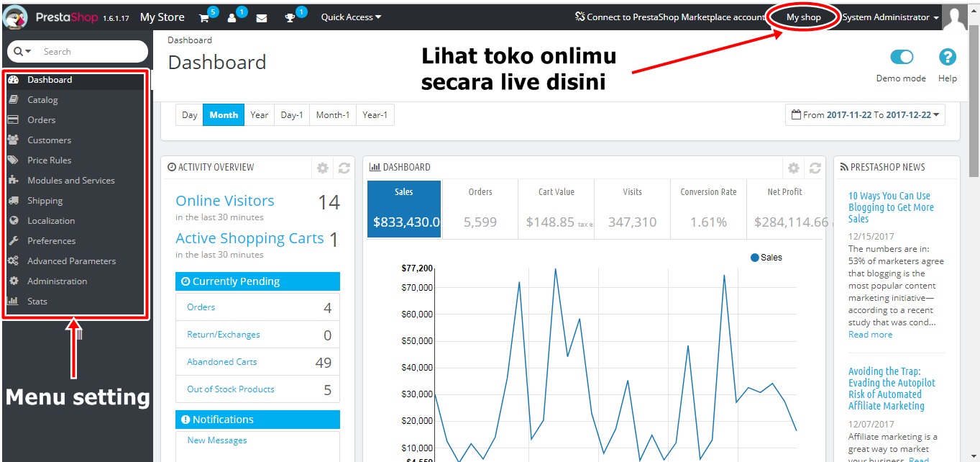The image size is (980, 462).
Task: Toggle the Demo mode switch
Action: tap(901, 58)
